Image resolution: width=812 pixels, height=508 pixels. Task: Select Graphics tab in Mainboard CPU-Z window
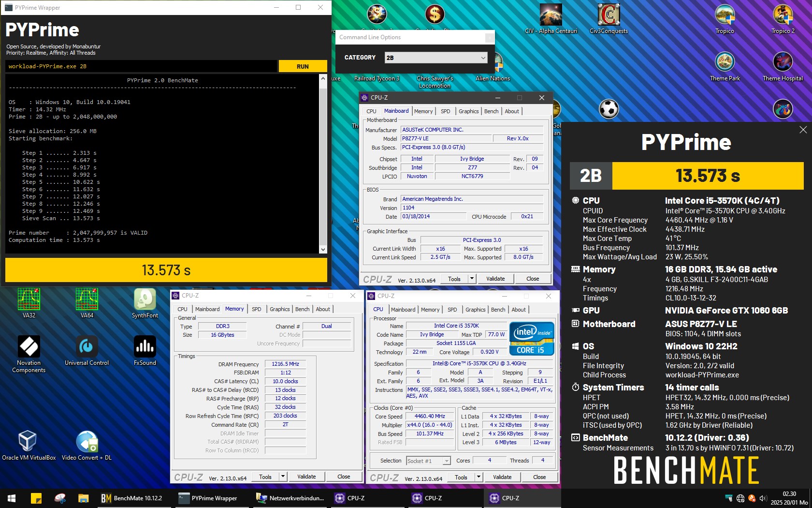tap(468, 111)
